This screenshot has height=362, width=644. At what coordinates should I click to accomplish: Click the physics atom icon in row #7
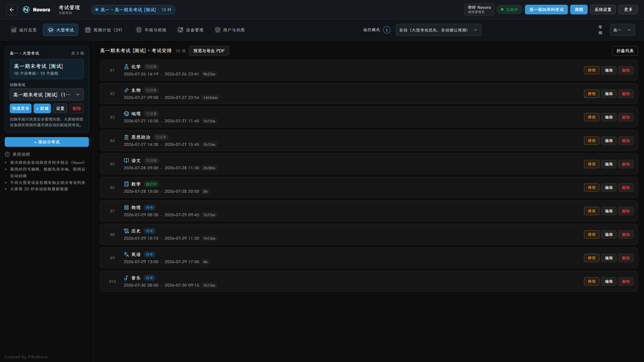tap(126, 207)
